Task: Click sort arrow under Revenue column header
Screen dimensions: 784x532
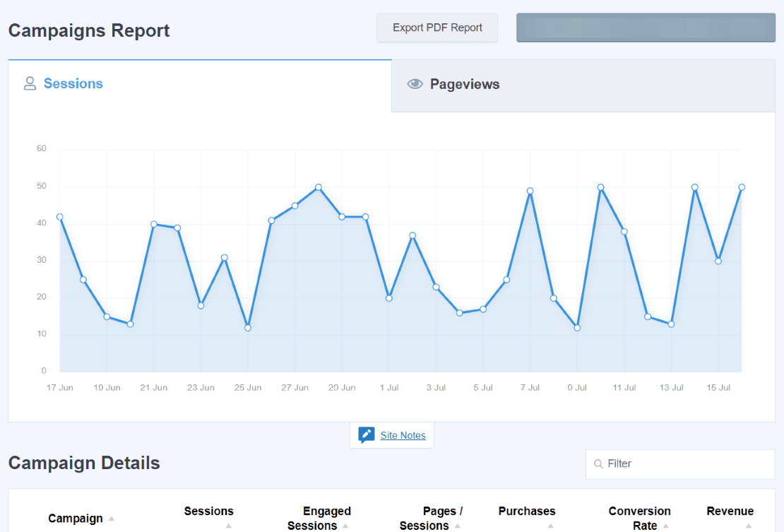Action: point(749,526)
